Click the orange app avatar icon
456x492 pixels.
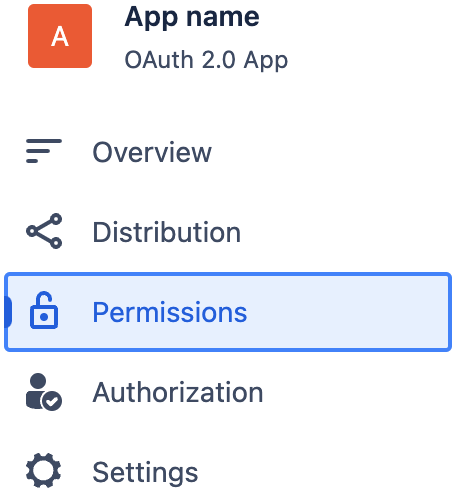click(x=60, y=36)
